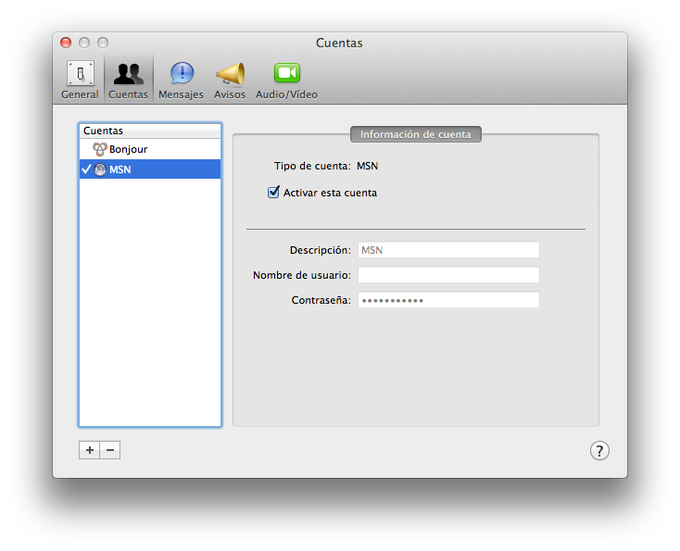The height and width of the screenshot is (551, 680).
Task: Open the Avisos megaphone pane
Action: click(x=229, y=80)
